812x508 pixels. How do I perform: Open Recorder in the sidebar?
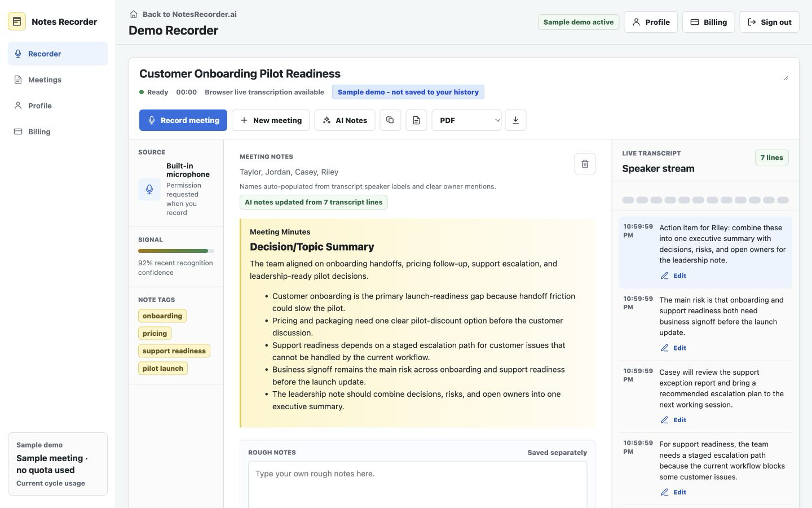coord(58,54)
